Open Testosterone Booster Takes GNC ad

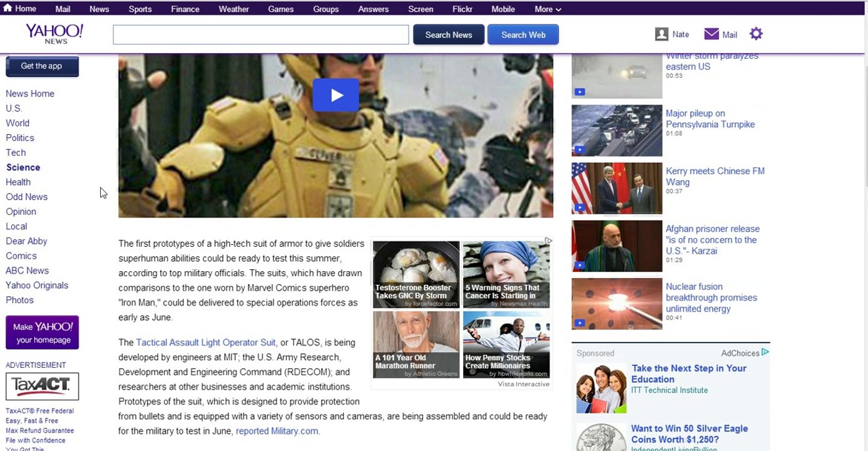click(416, 274)
